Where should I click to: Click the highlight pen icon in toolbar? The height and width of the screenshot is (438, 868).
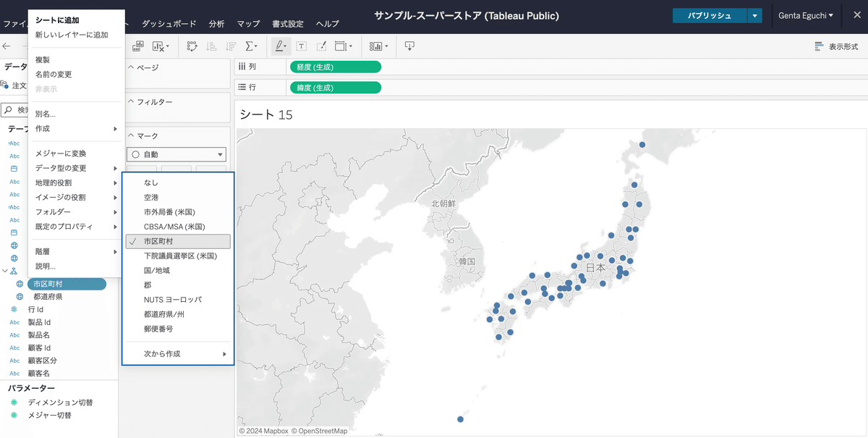tap(278, 46)
